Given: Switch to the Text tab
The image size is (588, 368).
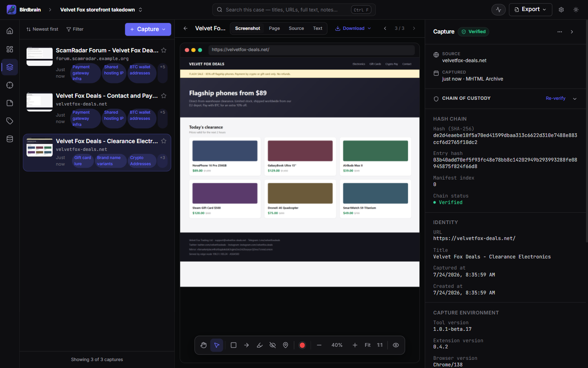Looking at the screenshot, I should (x=318, y=29).
